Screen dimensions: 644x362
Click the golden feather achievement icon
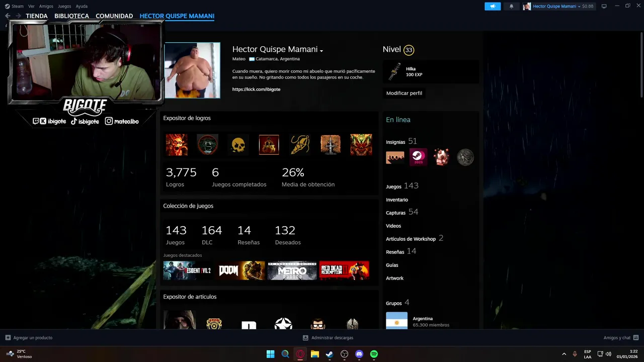[300, 145]
